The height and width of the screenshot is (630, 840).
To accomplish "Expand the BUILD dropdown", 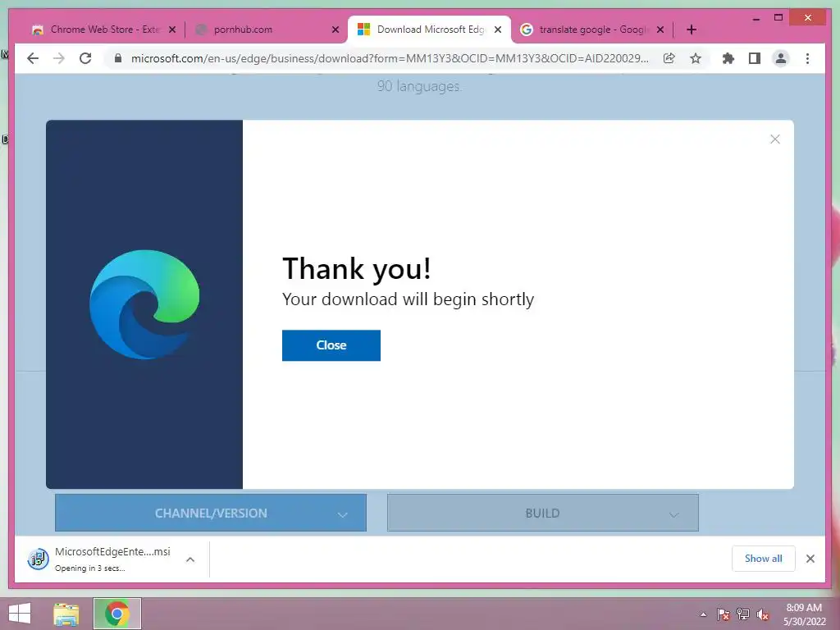I will point(543,514).
